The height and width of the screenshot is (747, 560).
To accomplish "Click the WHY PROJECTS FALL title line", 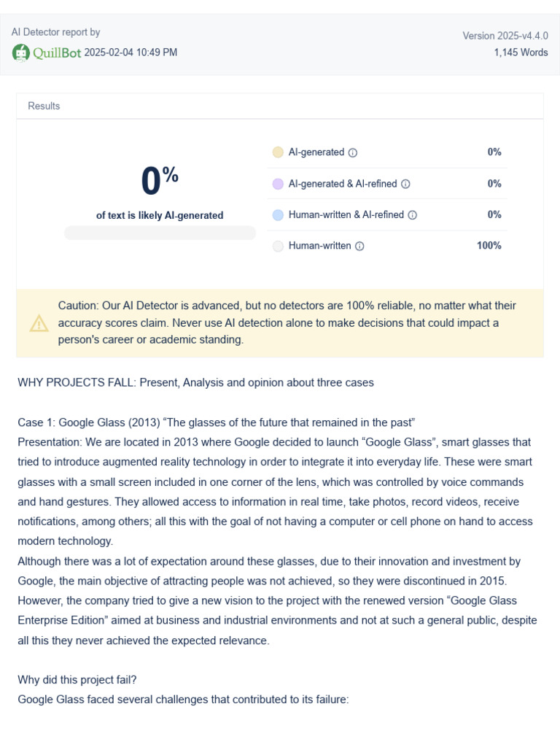I will [195, 382].
